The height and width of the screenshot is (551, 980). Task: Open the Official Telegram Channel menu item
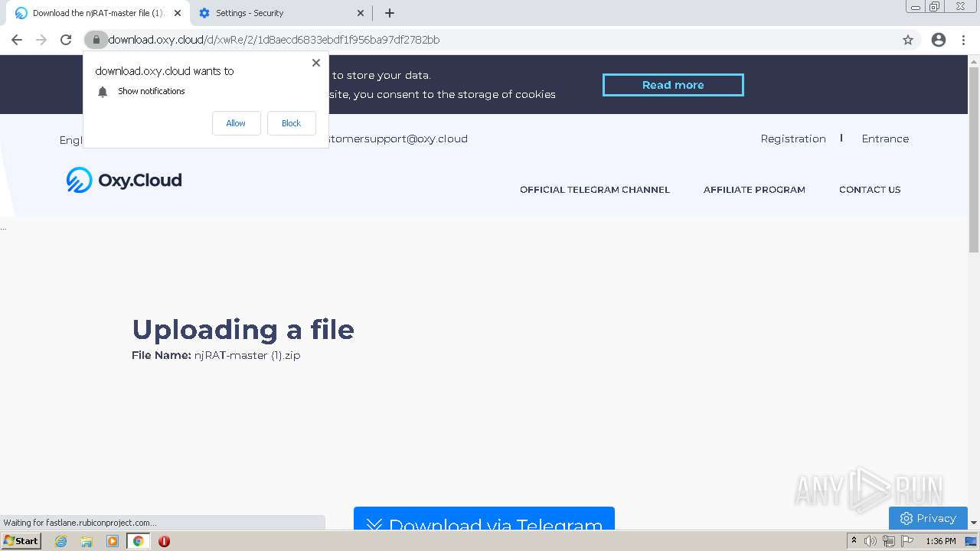point(595,190)
